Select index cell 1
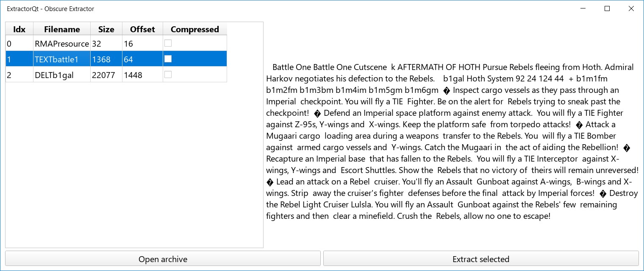The height and width of the screenshot is (271, 644). 19,59
